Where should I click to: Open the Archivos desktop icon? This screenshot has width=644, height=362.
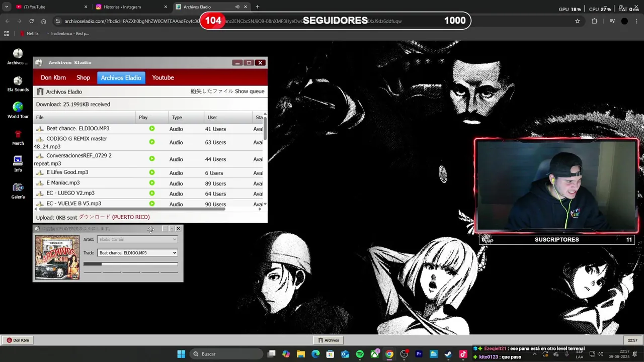click(x=18, y=57)
